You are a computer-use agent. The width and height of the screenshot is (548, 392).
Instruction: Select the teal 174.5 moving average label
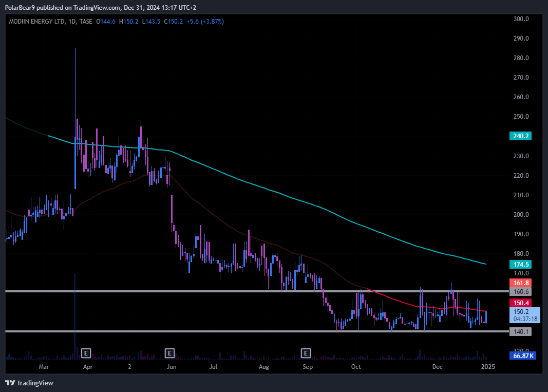tap(522, 264)
